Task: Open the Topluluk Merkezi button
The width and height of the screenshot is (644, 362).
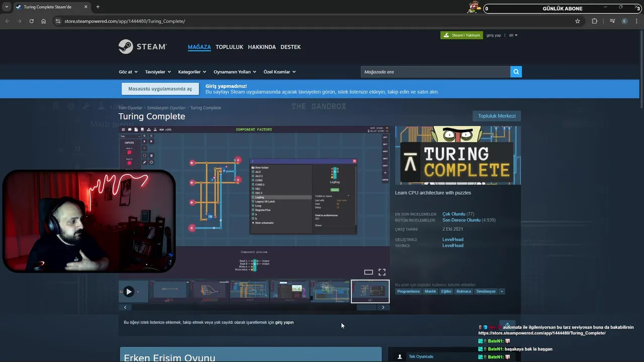Action: coord(497,116)
